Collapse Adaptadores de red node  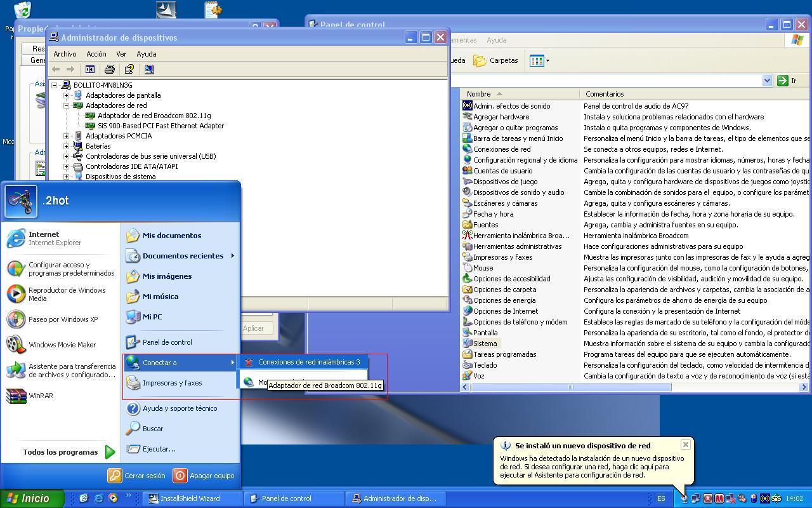point(66,105)
